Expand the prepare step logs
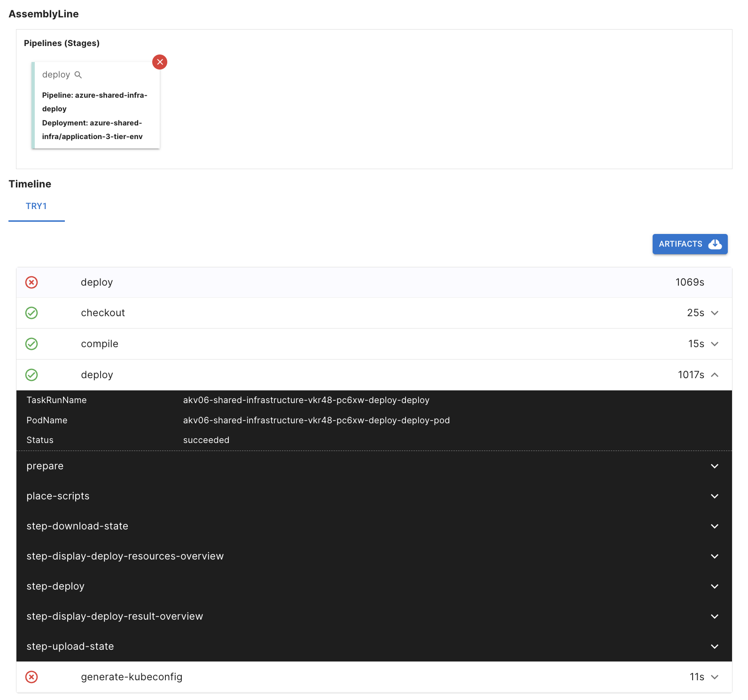This screenshot has height=700, width=748. pyautogui.click(x=715, y=466)
